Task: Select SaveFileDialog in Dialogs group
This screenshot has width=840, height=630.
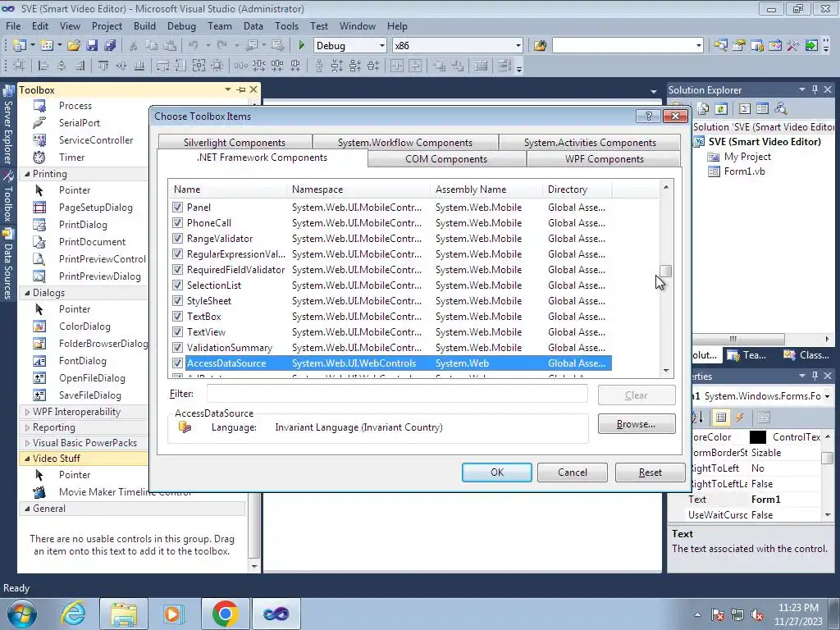Action: point(90,395)
